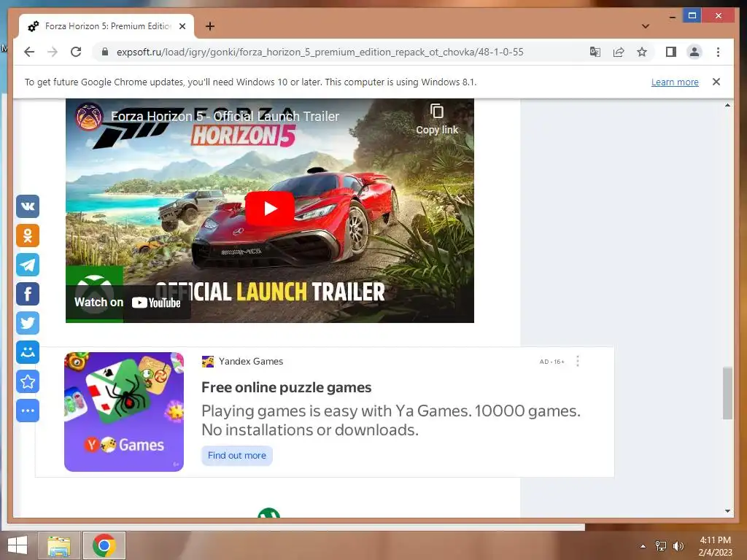The height and width of the screenshot is (560, 747).
Task: Open File Explorer from taskbar
Action: pos(59,545)
